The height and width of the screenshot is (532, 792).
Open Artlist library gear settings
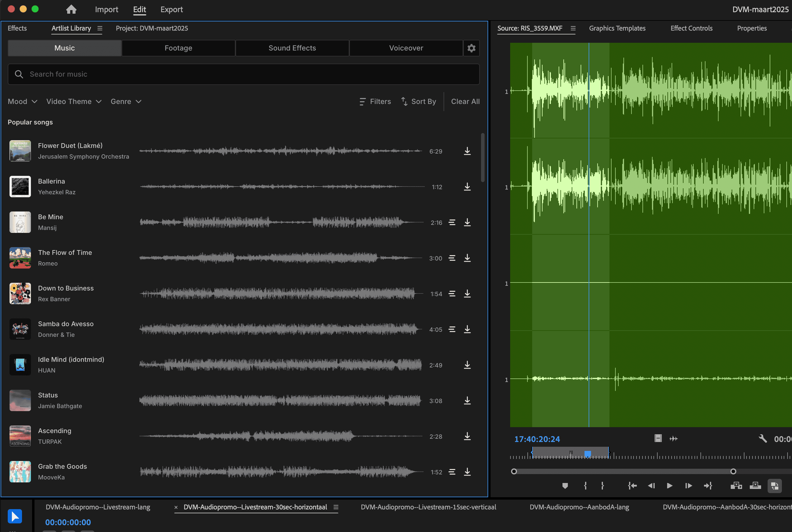[x=471, y=48]
